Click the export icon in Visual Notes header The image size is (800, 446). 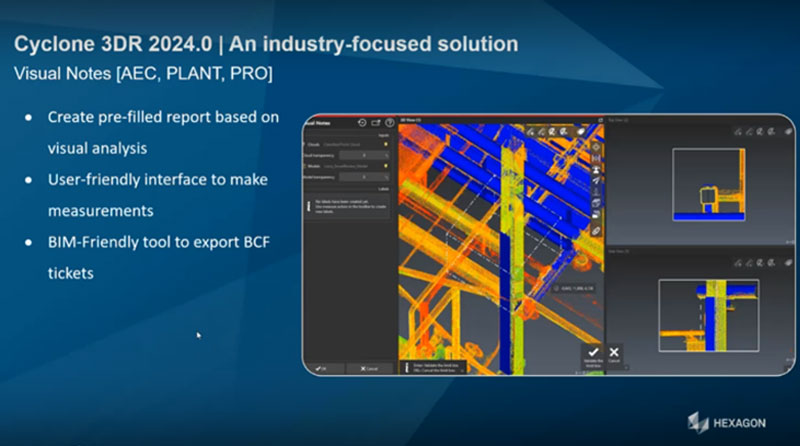point(376,123)
